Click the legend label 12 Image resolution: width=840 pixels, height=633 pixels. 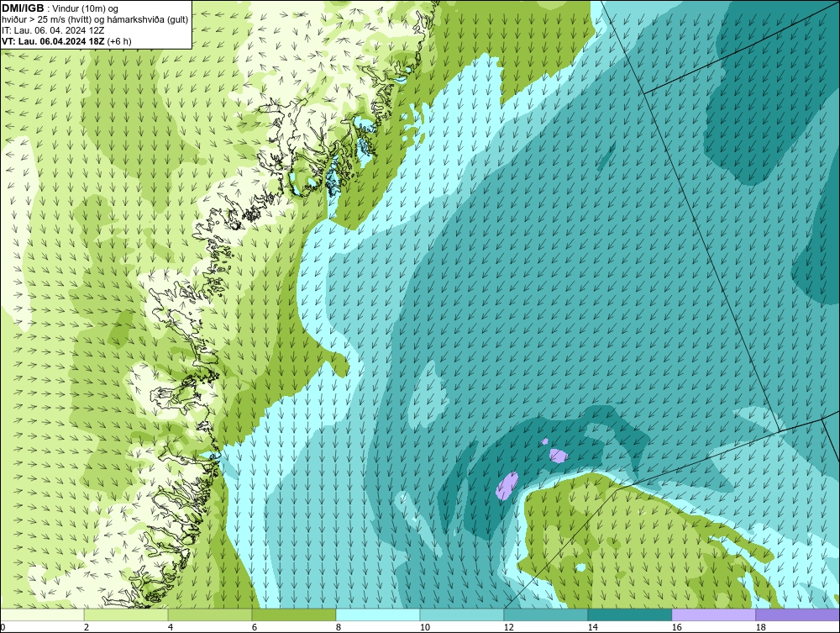509,627
